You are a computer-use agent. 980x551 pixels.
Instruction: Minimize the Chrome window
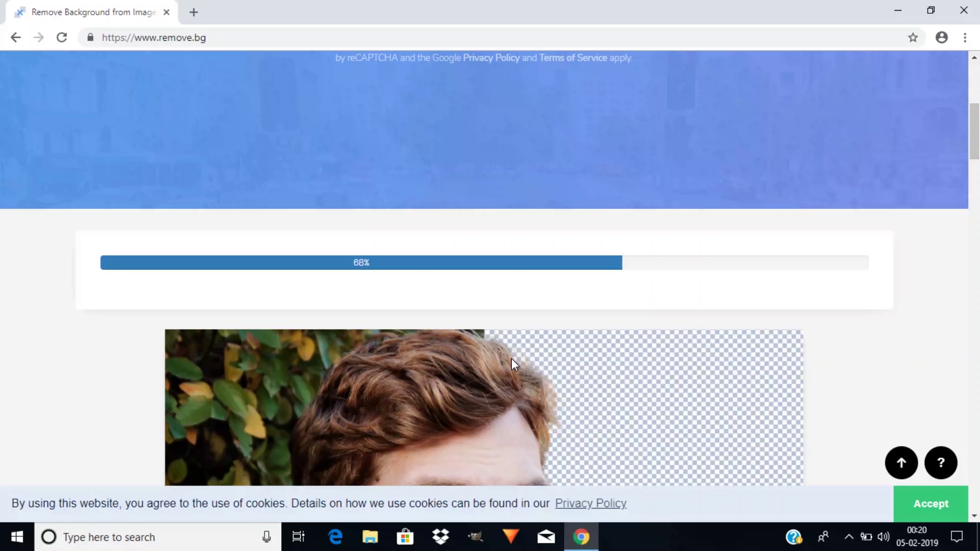(898, 10)
